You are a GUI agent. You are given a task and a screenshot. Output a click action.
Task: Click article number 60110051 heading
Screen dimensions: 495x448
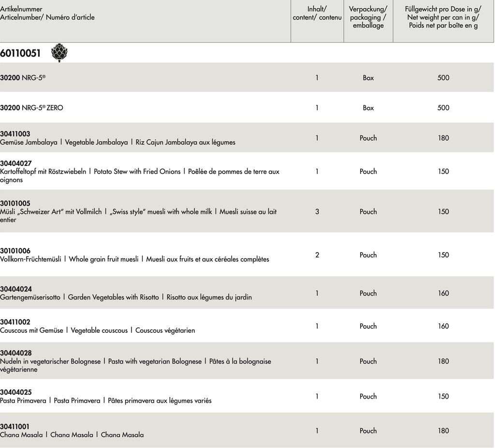click(20, 54)
